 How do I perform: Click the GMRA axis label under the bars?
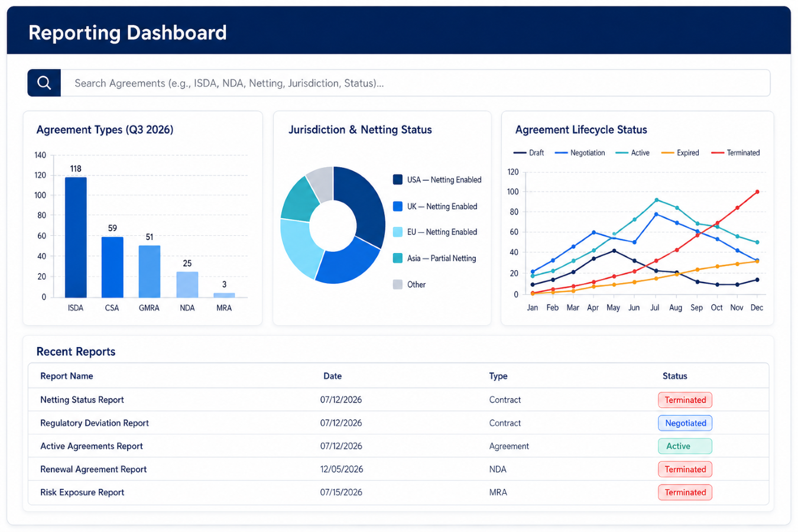click(x=149, y=308)
